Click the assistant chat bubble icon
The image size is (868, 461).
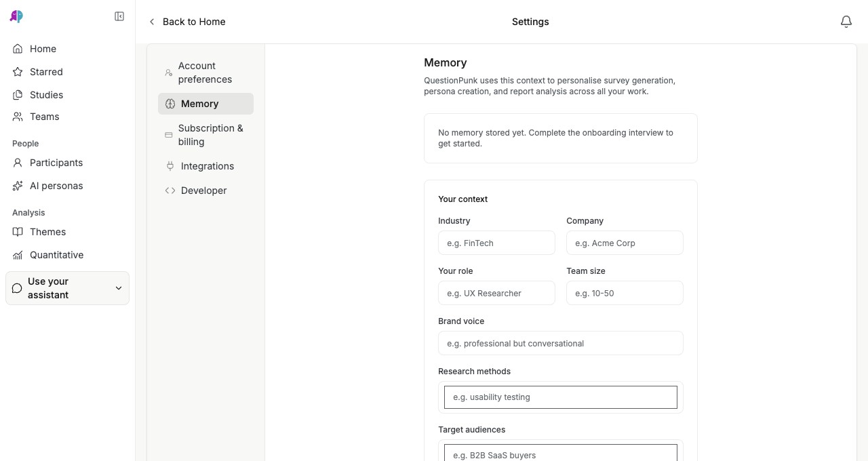[x=17, y=288]
